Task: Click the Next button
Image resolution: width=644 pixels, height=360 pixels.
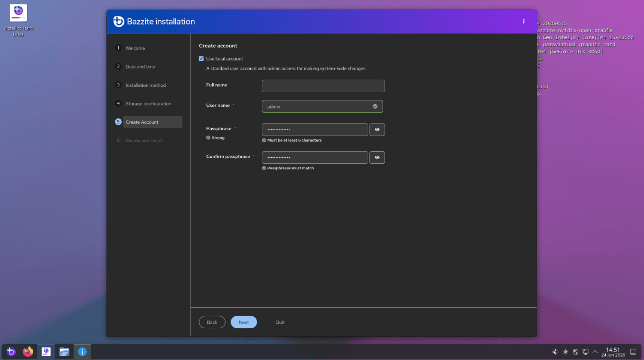Action: pos(244,322)
